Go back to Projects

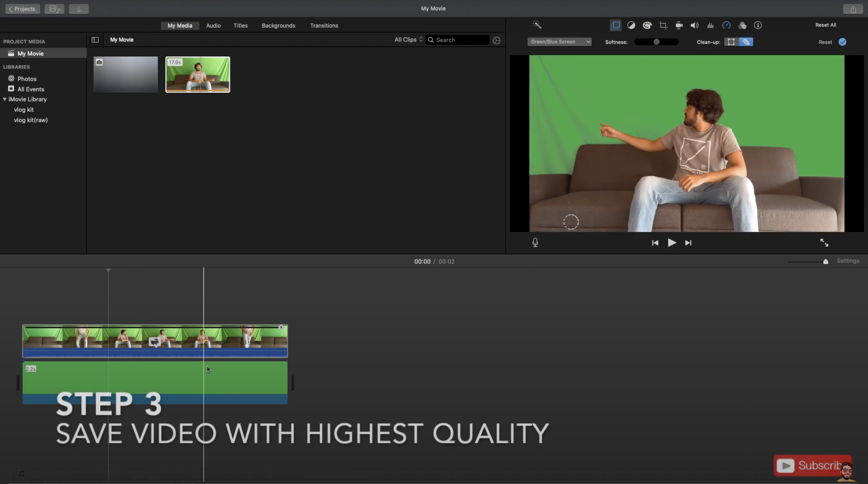(22, 9)
